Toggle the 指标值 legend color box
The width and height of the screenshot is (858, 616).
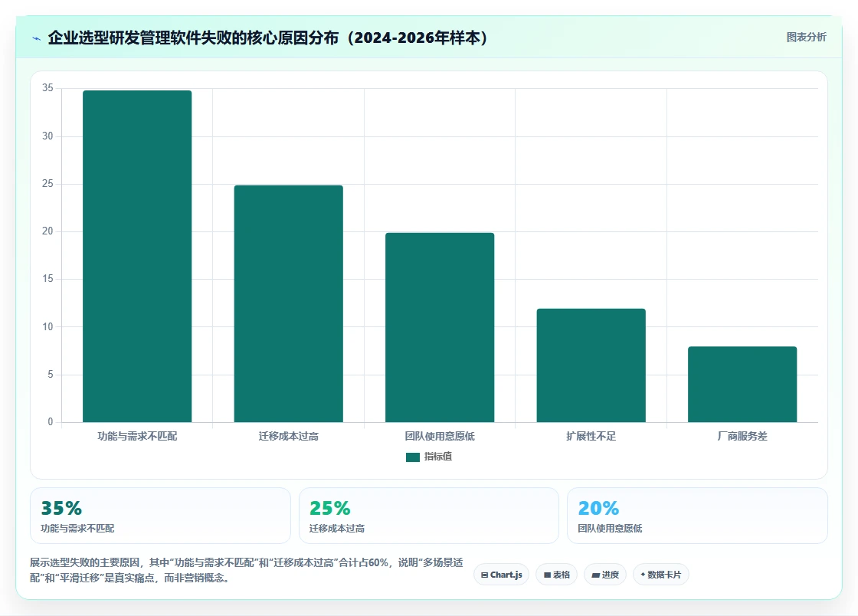(413, 457)
